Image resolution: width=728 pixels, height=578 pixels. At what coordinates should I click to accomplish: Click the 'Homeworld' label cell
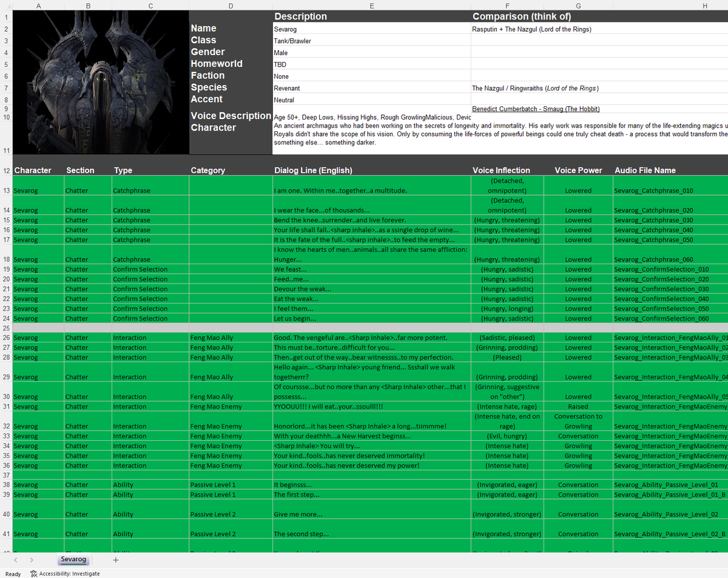[x=231, y=64]
